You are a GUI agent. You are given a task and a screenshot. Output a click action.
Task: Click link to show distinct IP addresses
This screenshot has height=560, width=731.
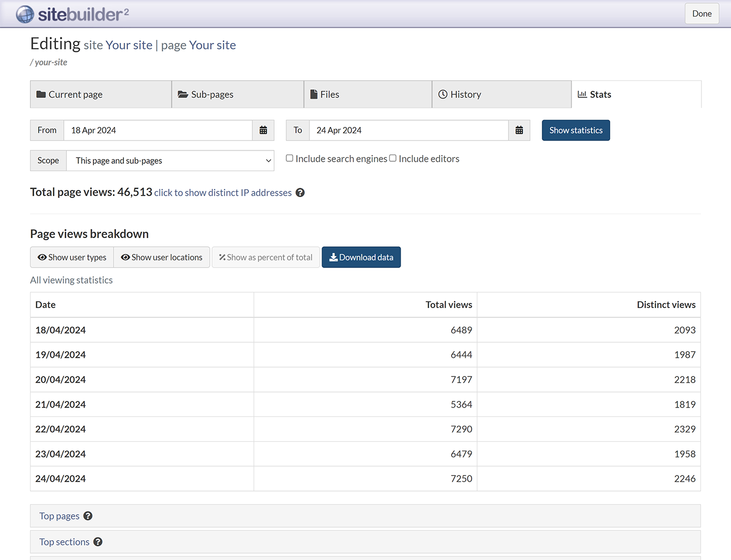pos(223,193)
